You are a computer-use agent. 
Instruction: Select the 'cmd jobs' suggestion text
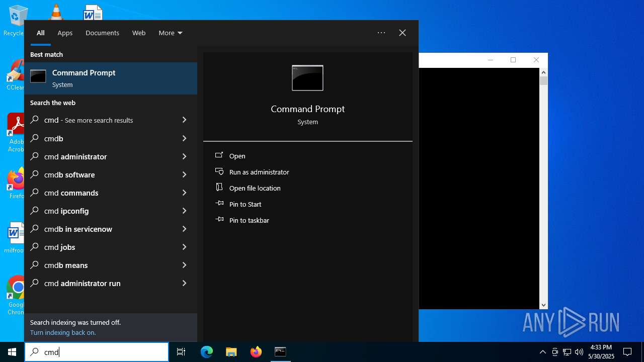[59, 247]
